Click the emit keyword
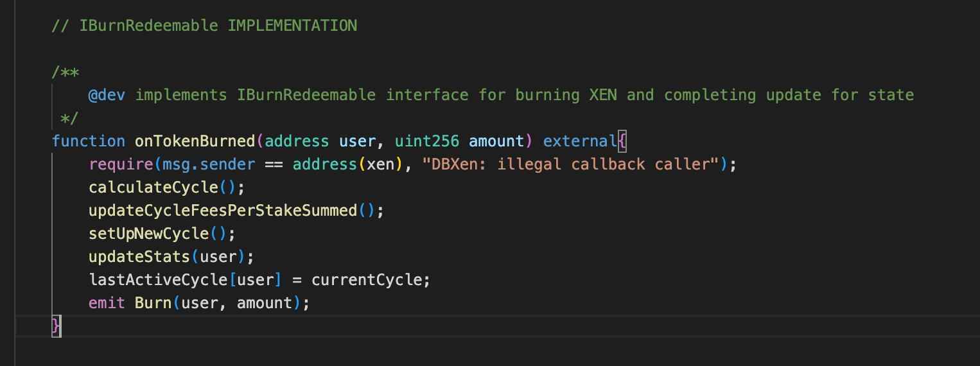980x366 pixels. coord(107,303)
